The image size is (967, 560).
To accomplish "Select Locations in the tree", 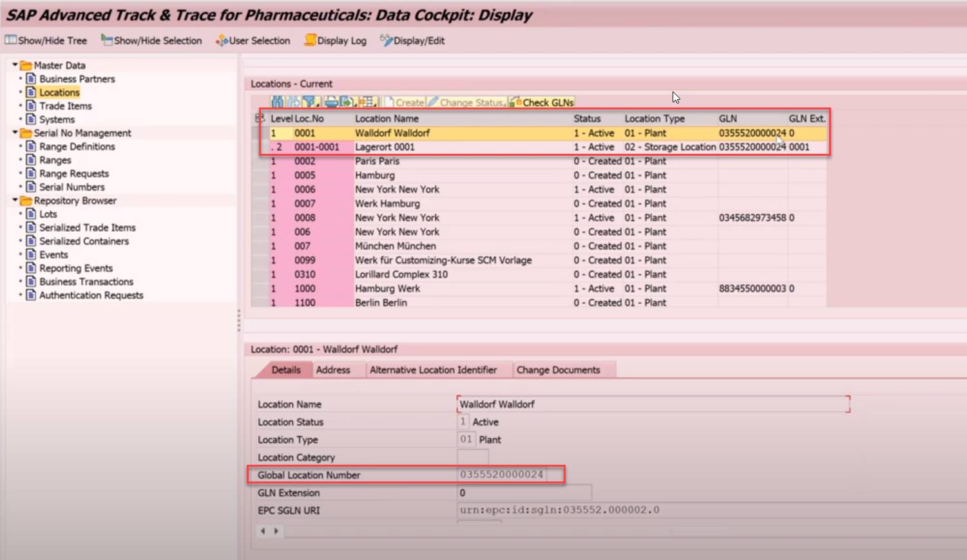I will point(59,92).
